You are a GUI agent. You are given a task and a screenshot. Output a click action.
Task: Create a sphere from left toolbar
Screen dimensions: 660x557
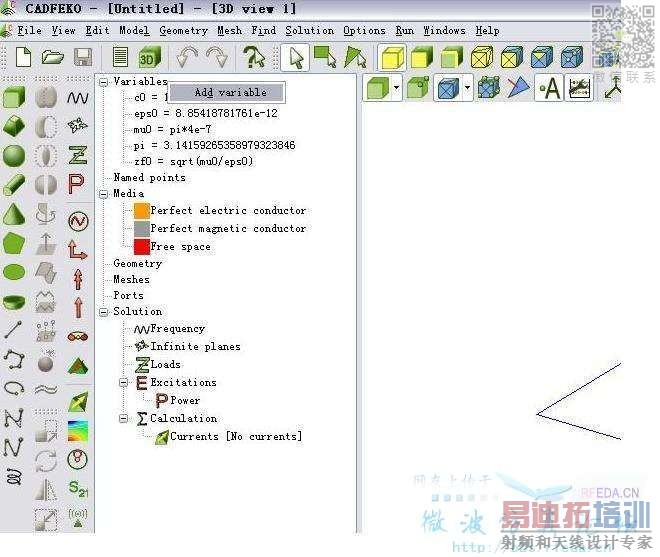click(14, 155)
